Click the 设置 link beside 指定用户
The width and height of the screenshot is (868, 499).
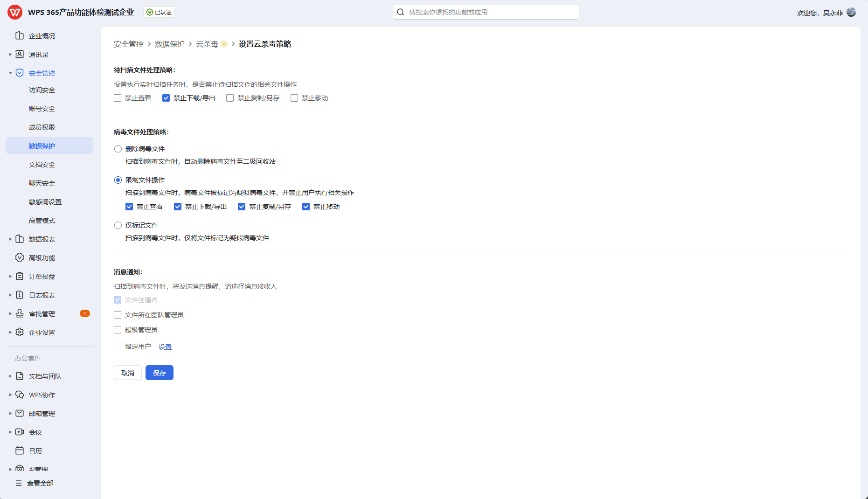tap(165, 347)
